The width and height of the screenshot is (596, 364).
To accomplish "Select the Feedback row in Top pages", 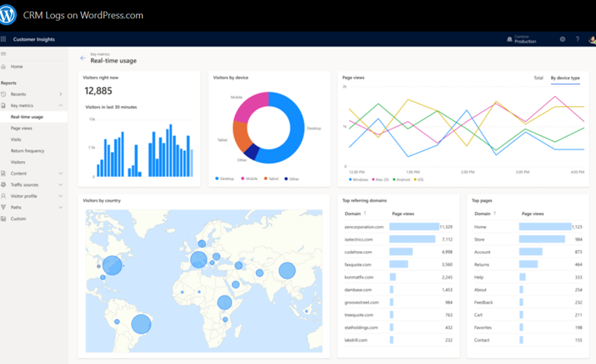I will (x=528, y=302).
